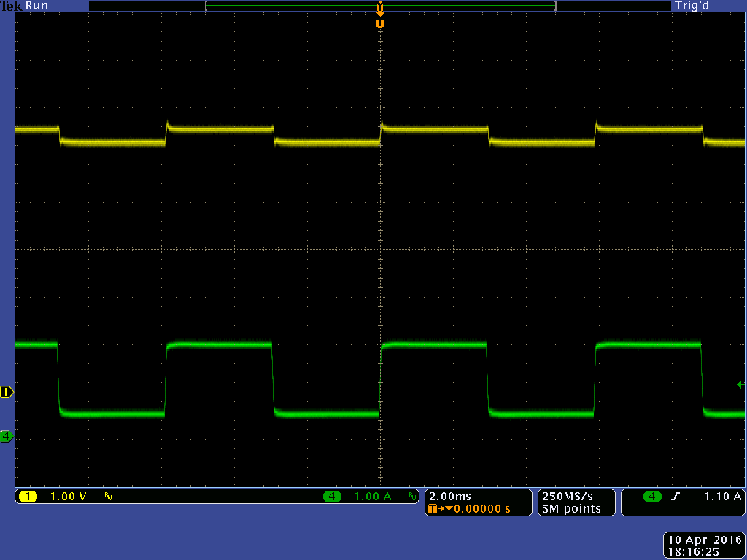747x560 pixels.
Task: Click the green channel 4 ground marker
Action: pos(7,436)
